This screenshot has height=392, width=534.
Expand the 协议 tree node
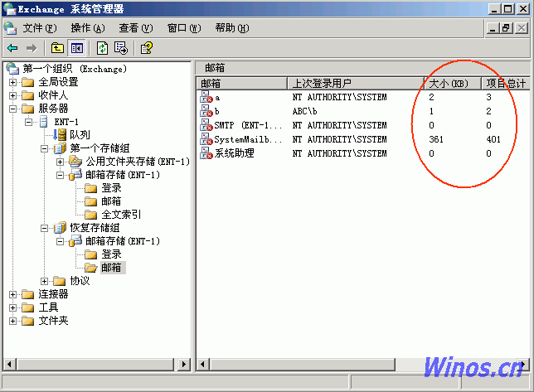pyautogui.click(x=45, y=281)
